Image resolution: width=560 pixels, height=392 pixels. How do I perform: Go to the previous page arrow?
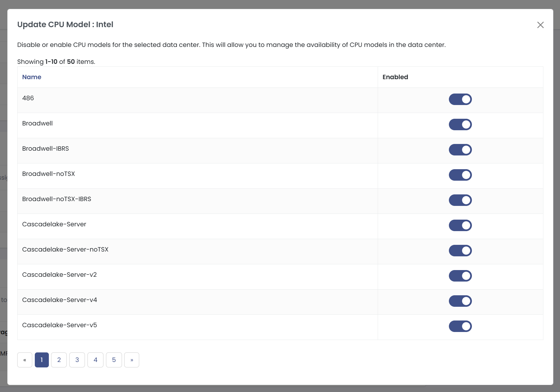point(25,360)
